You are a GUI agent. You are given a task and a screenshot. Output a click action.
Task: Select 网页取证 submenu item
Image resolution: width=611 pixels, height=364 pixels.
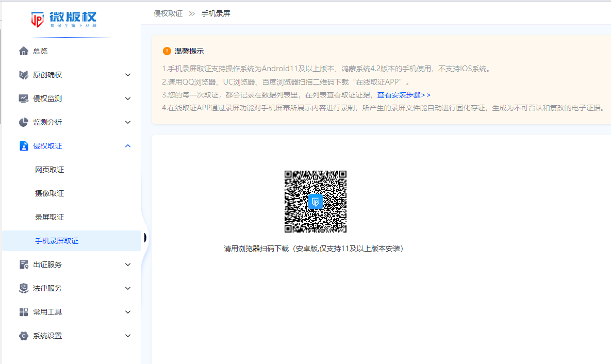pos(49,170)
